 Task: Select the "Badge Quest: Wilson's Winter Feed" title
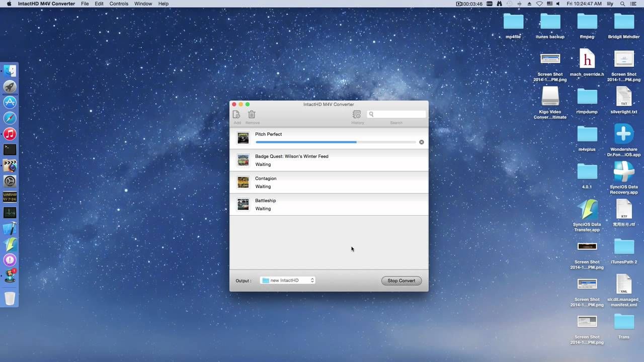click(x=292, y=156)
